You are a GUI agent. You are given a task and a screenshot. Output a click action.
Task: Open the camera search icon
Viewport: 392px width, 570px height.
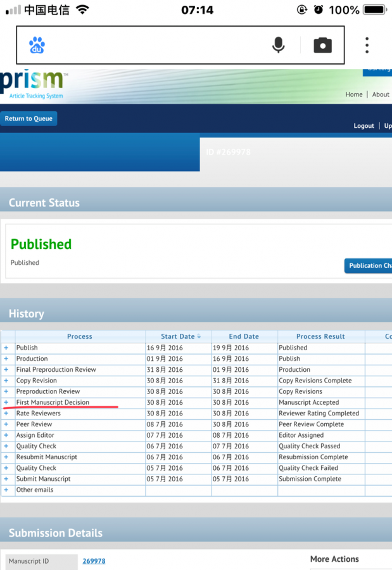click(322, 45)
